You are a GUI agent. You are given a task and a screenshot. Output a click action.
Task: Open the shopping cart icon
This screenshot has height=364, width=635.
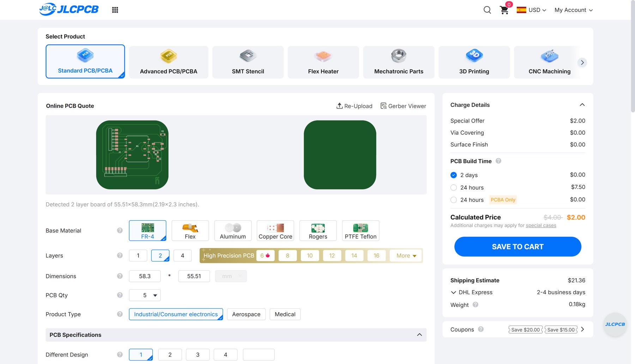click(504, 10)
